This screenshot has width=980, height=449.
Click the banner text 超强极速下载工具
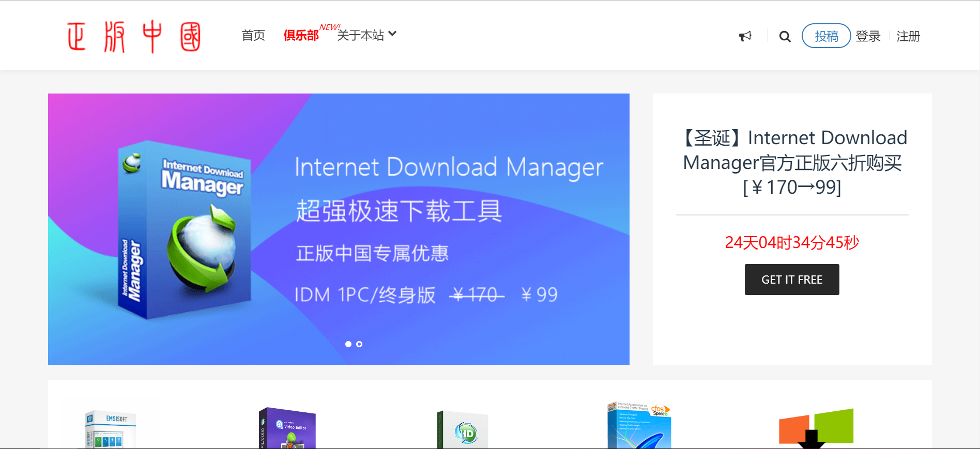[x=399, y=211]
